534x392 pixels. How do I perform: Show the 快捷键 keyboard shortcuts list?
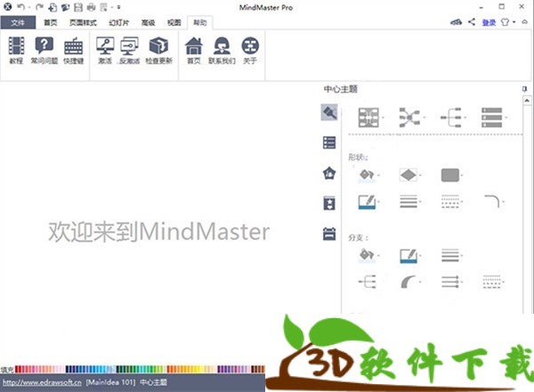pos(74,50)
